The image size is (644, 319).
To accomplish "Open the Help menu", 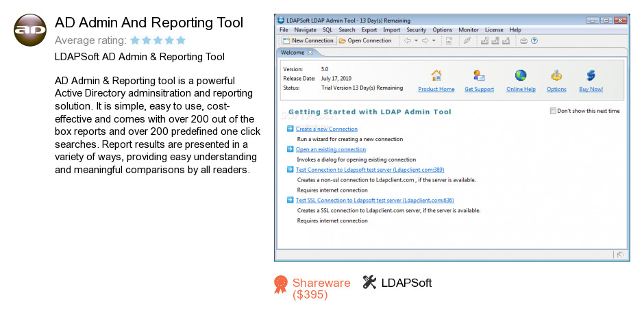I will click(515, 30).
